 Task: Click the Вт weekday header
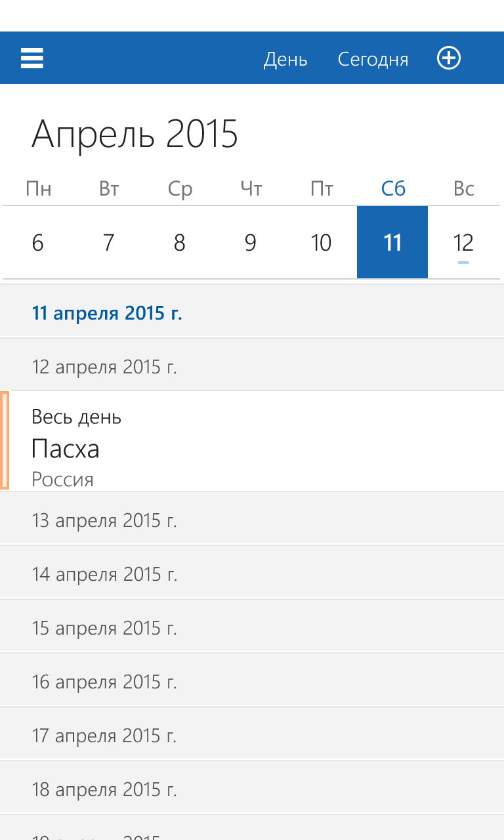click(x=109, y=189)
